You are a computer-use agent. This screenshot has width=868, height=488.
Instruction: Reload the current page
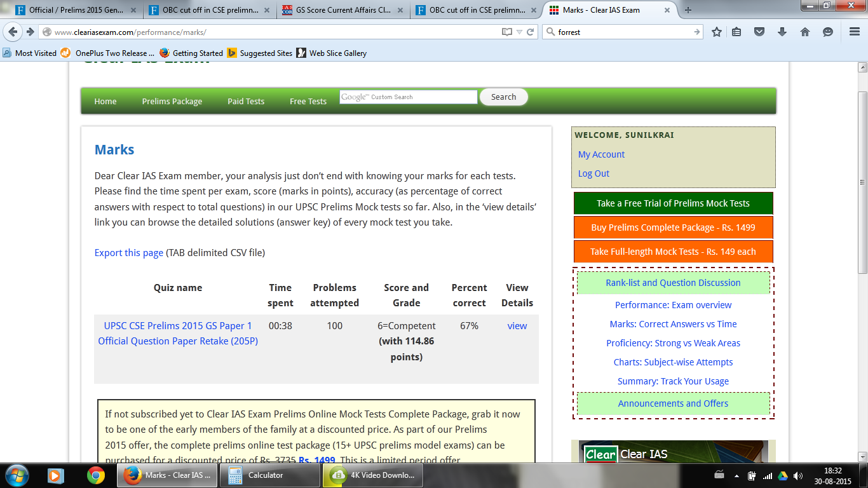531,32
